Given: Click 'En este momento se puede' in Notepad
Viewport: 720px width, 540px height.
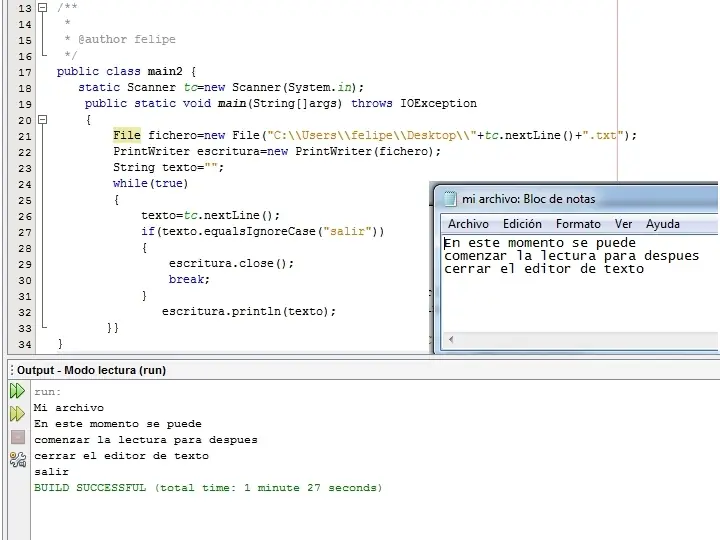Looking at the screenshot, I should tap(540, 242).
